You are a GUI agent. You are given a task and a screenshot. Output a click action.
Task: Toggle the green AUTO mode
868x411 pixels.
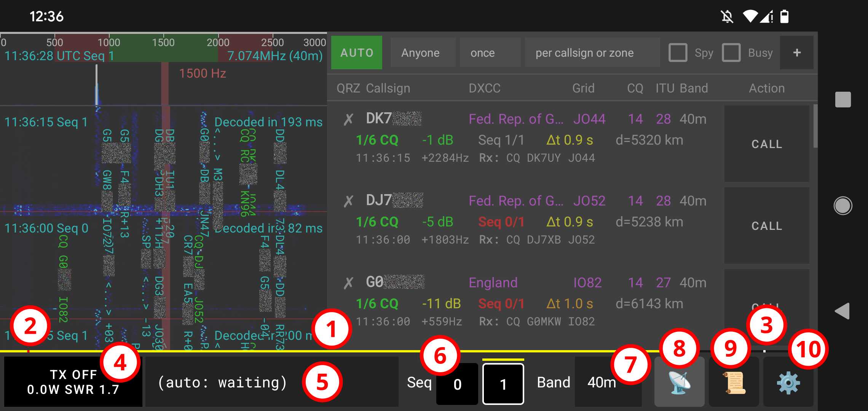pyautogui.click(x=356, y=53)
